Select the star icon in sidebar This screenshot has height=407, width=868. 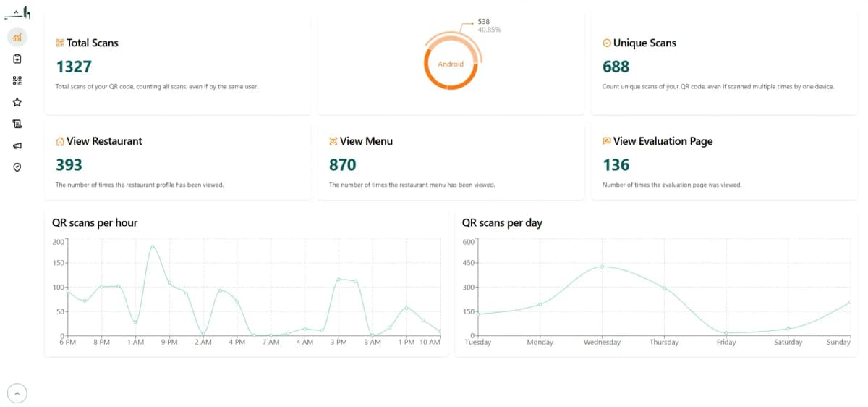point(17,102)
